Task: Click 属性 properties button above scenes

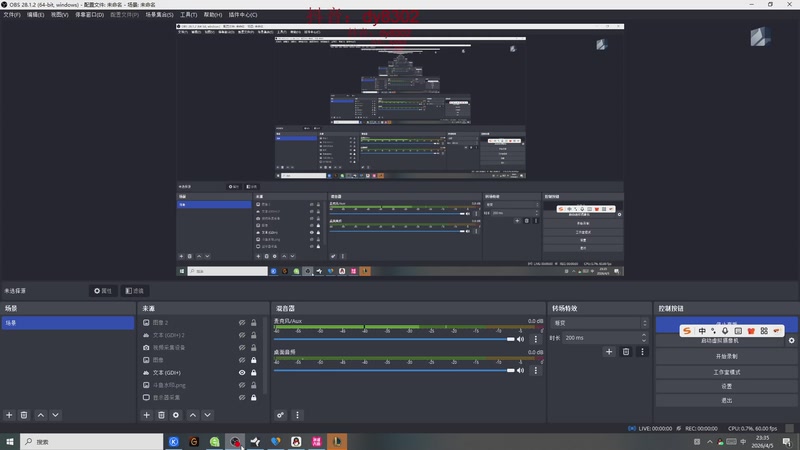Action: coord(103,291)
